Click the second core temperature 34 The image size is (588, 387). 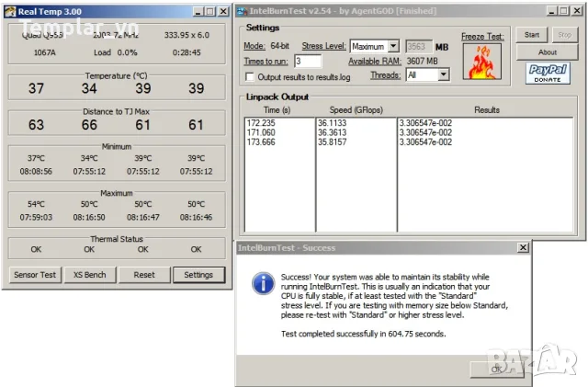click(89, 88)
